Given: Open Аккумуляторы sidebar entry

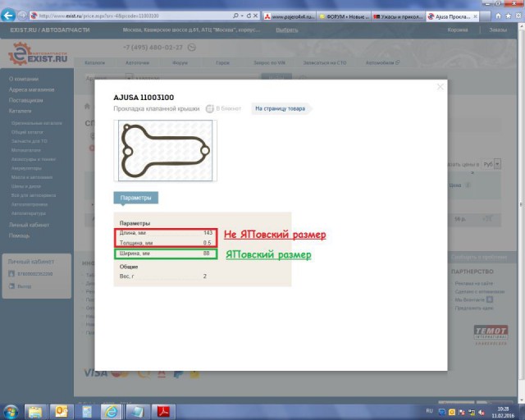Looking at the screenshot, I should (26, 168).
